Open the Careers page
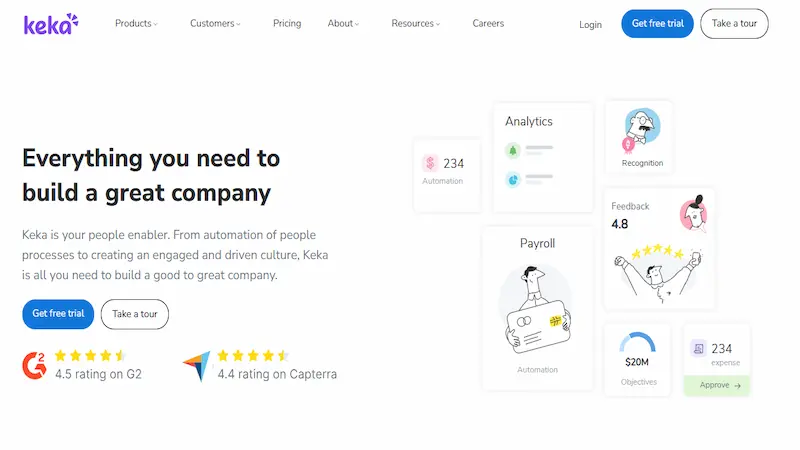800x450 pixels. (488, 24)
